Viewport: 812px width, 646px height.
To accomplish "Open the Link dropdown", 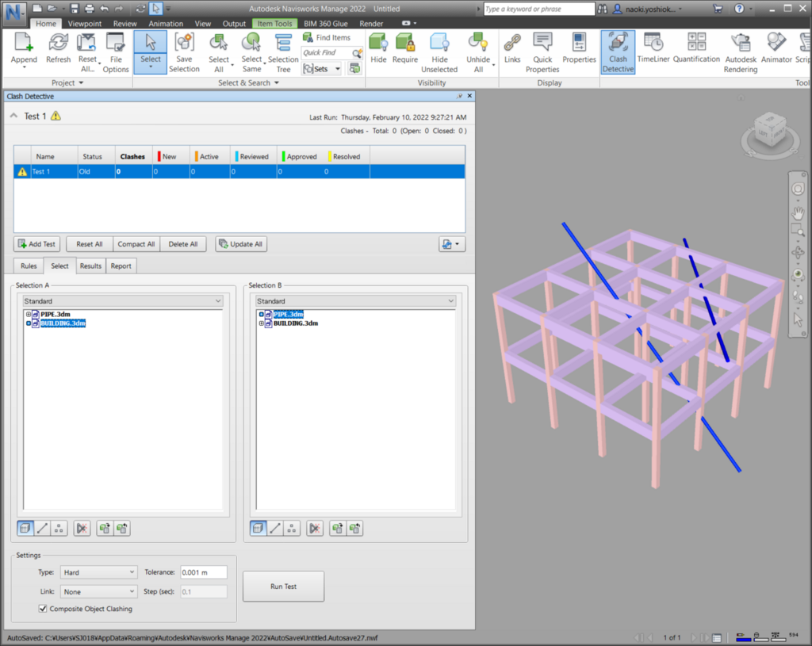I will 99,591.
